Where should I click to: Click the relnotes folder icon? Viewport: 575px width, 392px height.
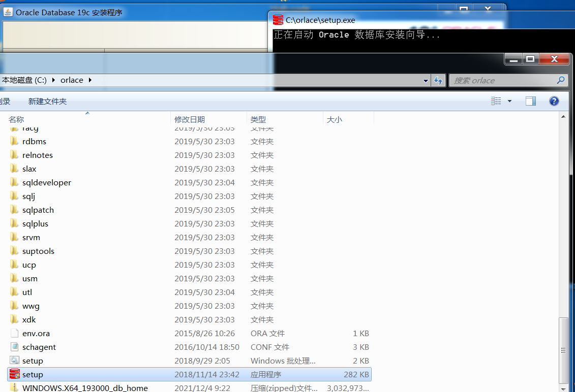(14, 154)
